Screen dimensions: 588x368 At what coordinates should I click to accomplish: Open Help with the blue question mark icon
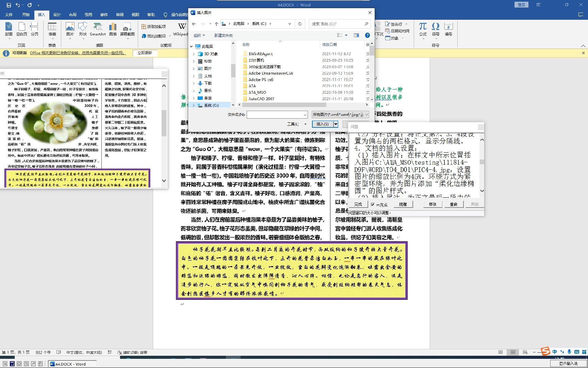point(367,35)
